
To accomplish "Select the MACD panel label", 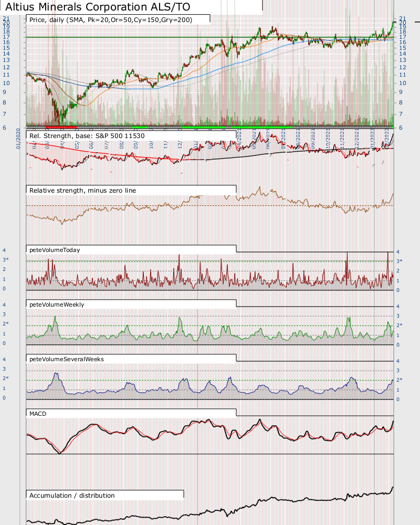I will [38, 414].
